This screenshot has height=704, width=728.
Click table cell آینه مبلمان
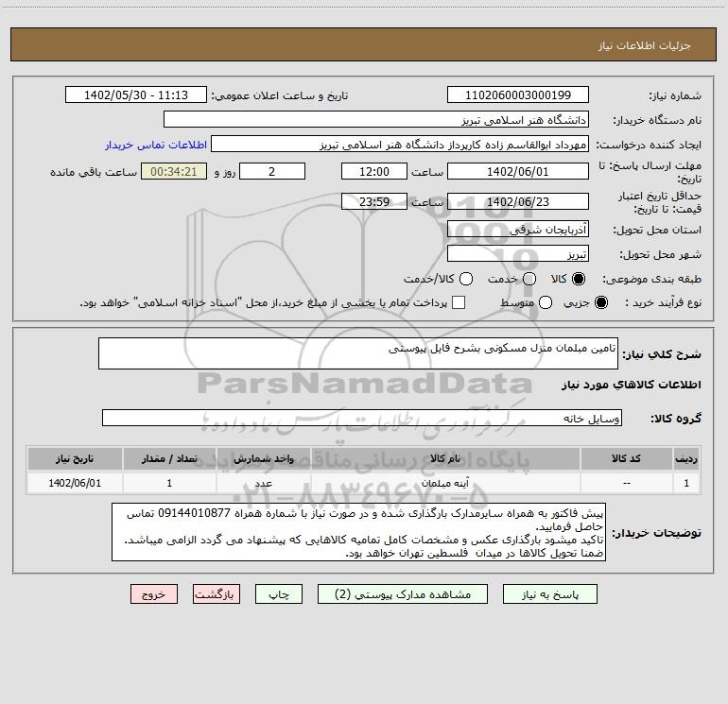pos(445,483)
